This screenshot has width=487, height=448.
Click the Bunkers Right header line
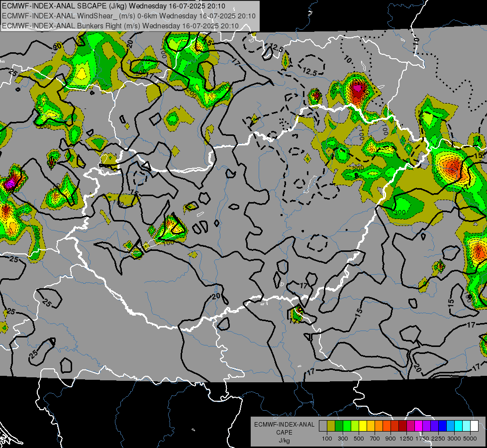120,26
